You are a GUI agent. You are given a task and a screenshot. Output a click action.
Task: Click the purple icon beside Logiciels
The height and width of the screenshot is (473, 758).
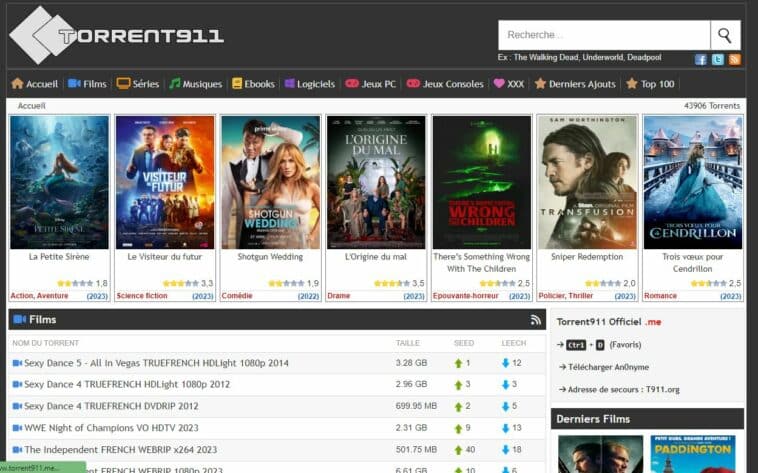click(289, 83)
